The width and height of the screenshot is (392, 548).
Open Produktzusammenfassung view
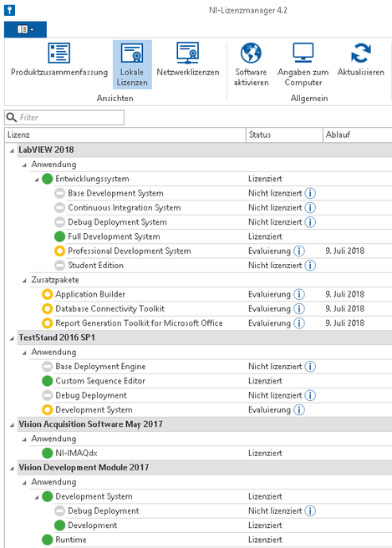point(59,60)
